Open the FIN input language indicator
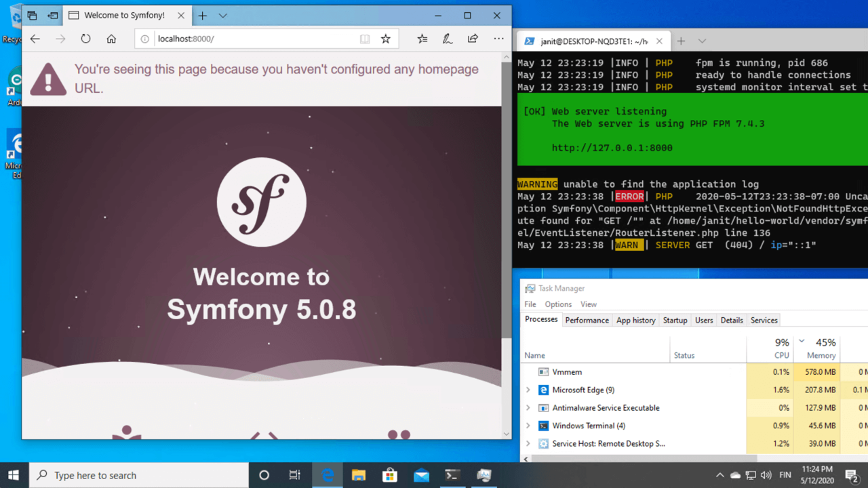Image resolution: width=868 pixels, height=488 pixels. pyautogui.click(x=785, y=475)
